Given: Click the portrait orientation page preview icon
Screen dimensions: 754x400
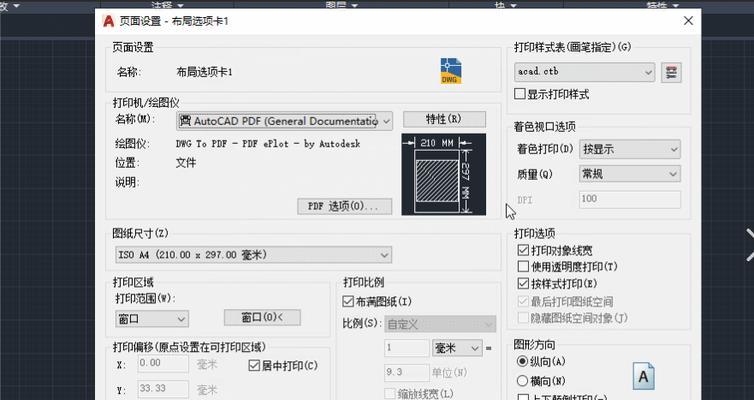Looking at the screenshot, I should tap(643, 376).
